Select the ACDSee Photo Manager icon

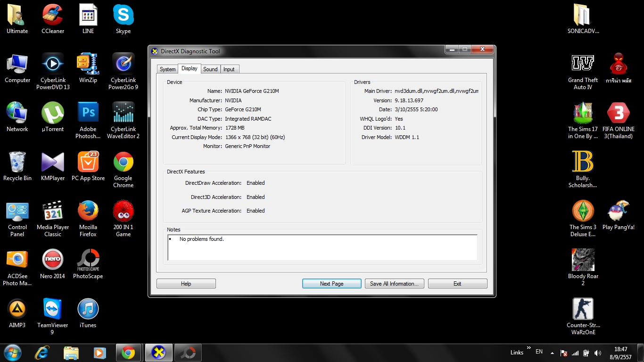coord(17,268)
